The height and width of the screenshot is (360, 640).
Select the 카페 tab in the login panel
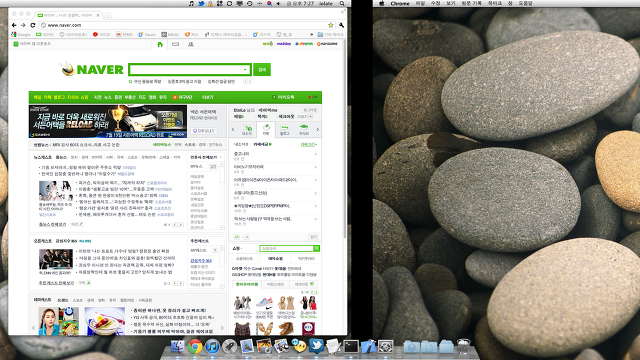pos(266,129)
